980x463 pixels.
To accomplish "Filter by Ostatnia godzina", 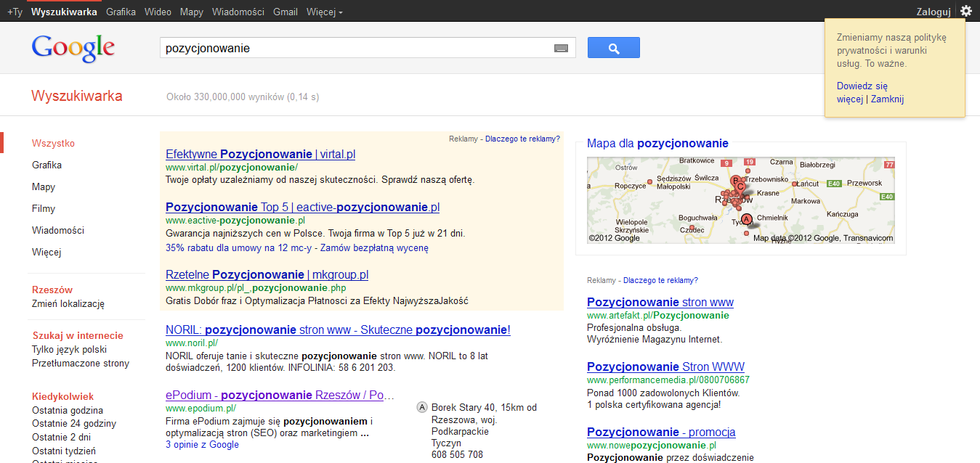I will (68, 410).
